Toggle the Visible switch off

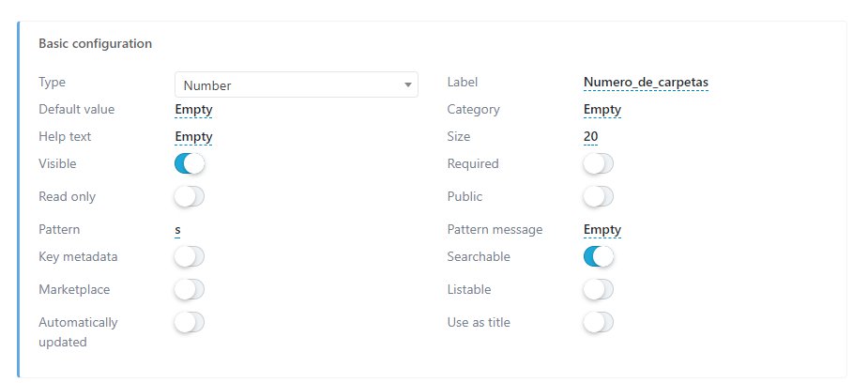190,164
